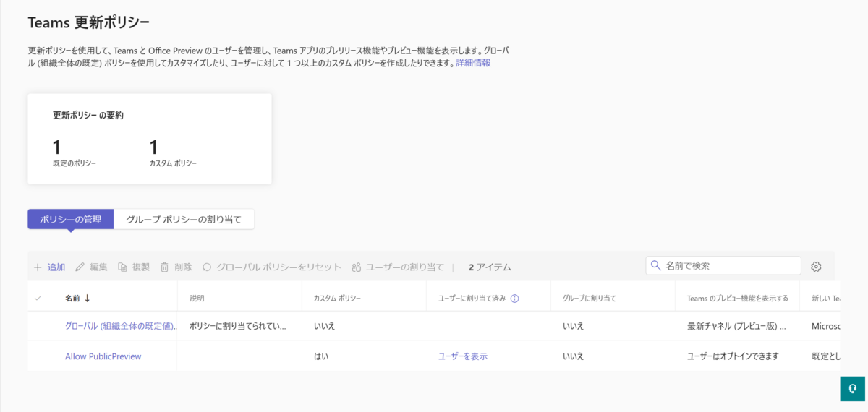The image size is (868, 412).
Task: Click the グローバル ポリシーをリセット reset icon
Action: click(x=207, y=267)
